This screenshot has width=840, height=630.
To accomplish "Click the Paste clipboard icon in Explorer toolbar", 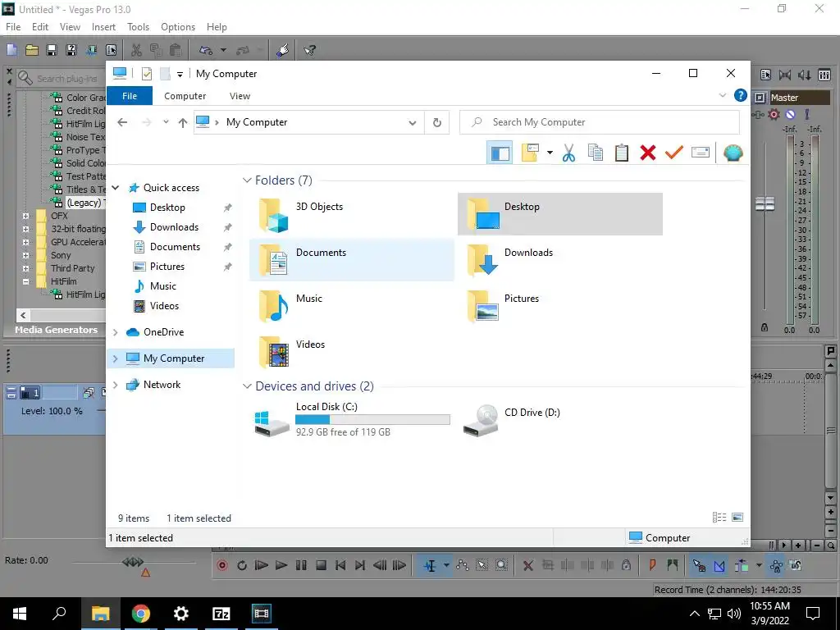I will click(x=622, y=153).
